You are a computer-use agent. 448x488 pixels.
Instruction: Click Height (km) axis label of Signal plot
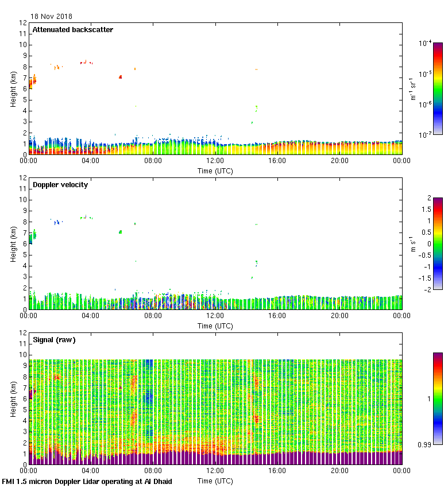pyautogui.click(x=13, y=398)
